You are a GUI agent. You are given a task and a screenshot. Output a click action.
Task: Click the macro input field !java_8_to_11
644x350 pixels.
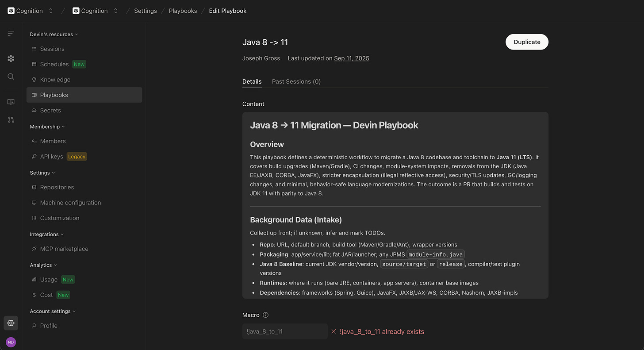[x=285, y=331]
